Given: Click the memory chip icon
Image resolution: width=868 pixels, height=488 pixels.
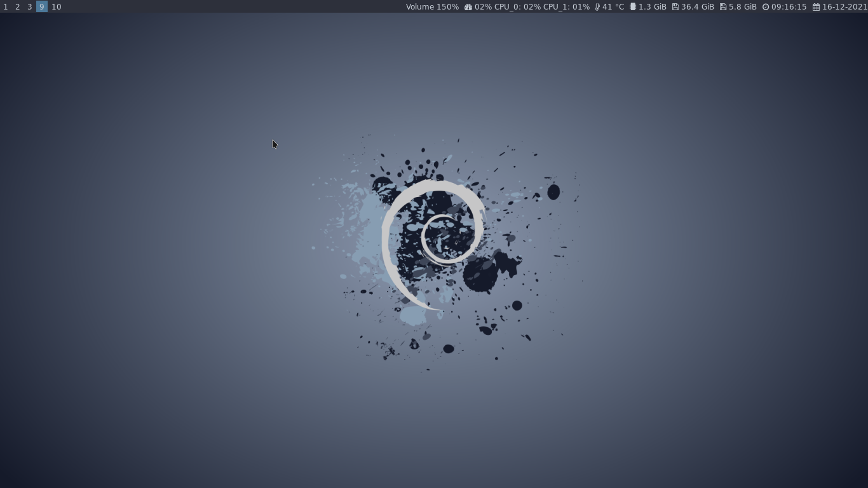Looking at the screenshot, I should (633, 6).
